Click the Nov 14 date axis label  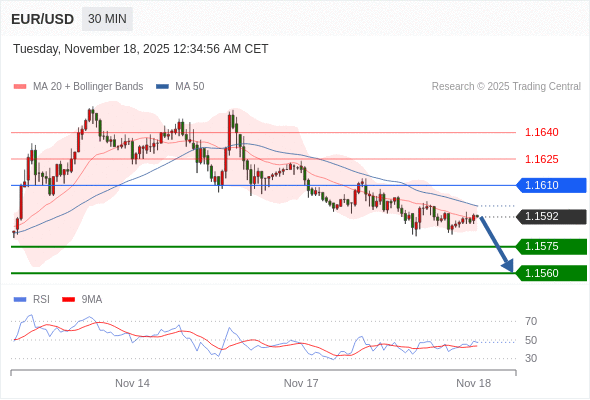pos(132,383)
